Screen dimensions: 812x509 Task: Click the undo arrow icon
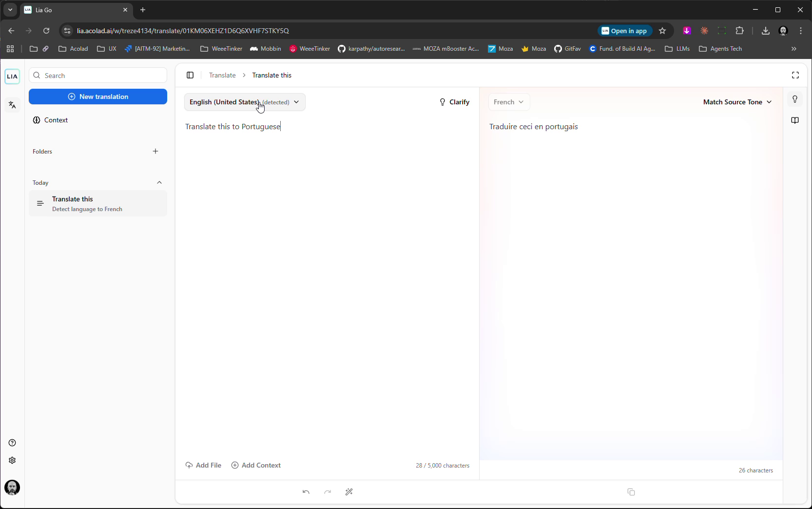click(x=306, y=492)
